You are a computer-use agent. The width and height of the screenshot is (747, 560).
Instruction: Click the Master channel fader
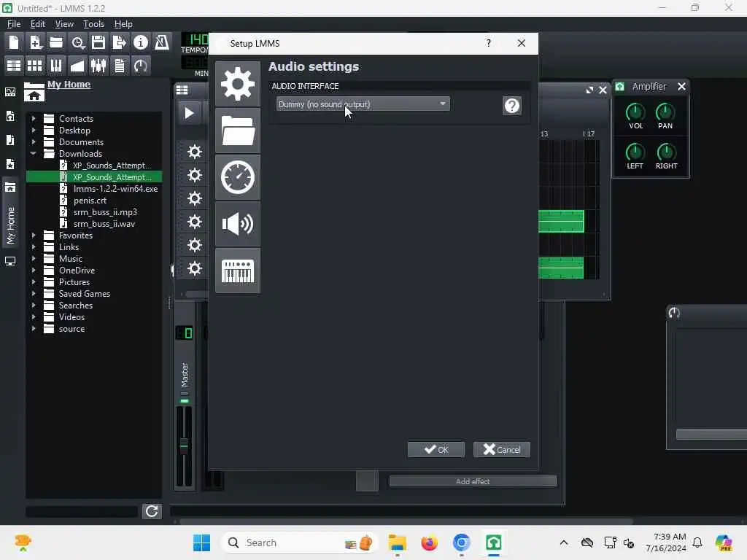(184, 446)
